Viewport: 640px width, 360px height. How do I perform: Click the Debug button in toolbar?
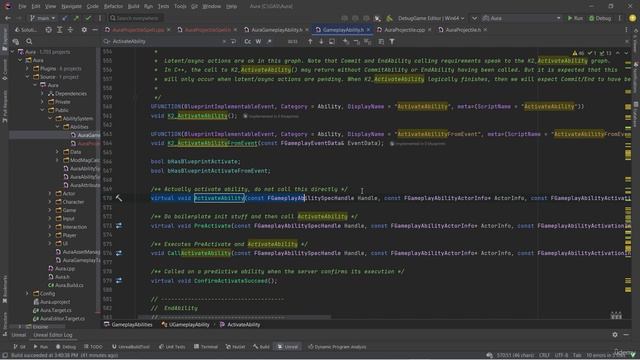click(x=600, y=18)
